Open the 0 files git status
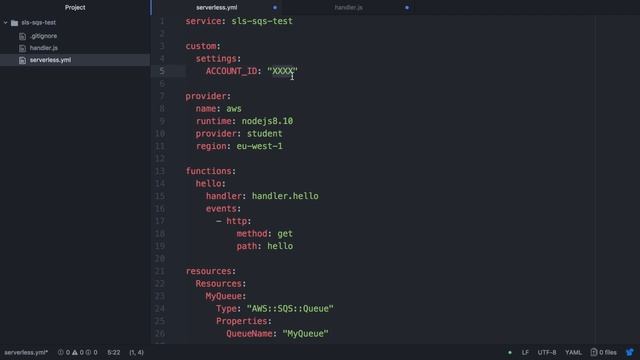640x360 pixels. click(x=603, y=352)
